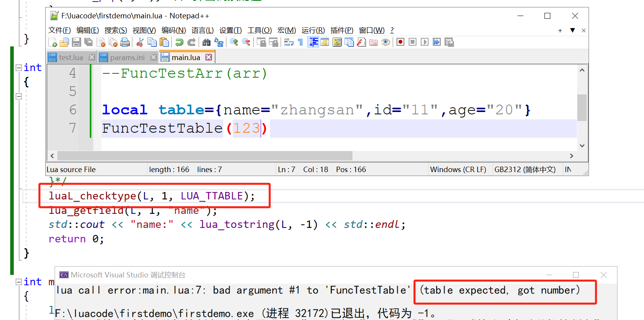The width and height of the screenshot is (644, 320).
Task: Click the Close document toolbar icon
Action: (101, 42)
